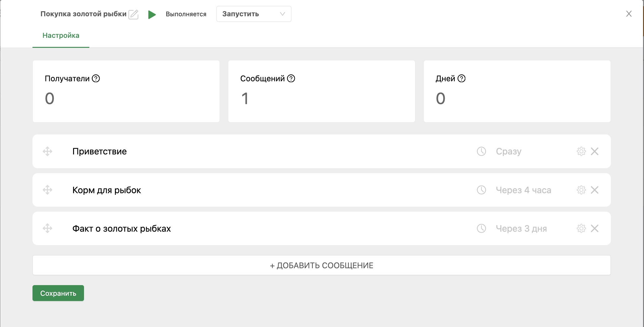This screenshot has height=327, width=644.
Task: Delete the Корм для рыбок message
Action: (595, 190)
